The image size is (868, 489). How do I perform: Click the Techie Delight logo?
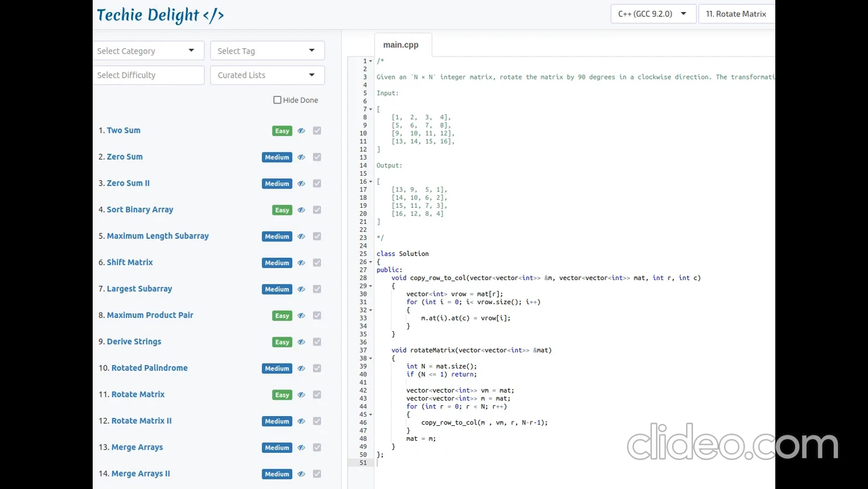pos(160,15)
